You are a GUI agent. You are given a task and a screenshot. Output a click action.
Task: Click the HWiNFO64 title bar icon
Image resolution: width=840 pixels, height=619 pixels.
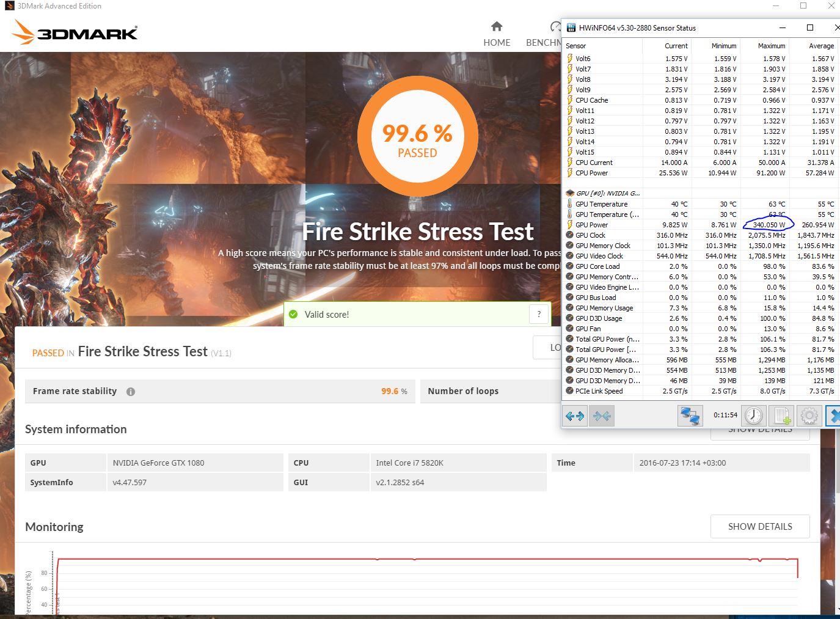571,27
